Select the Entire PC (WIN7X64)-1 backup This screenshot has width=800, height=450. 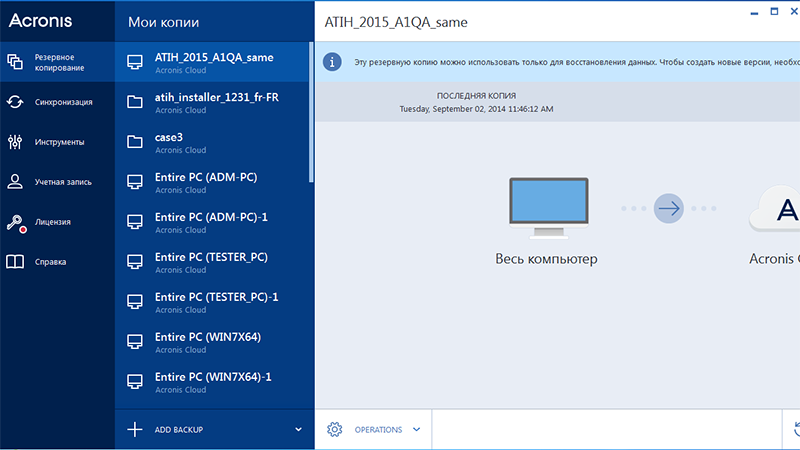212,382
